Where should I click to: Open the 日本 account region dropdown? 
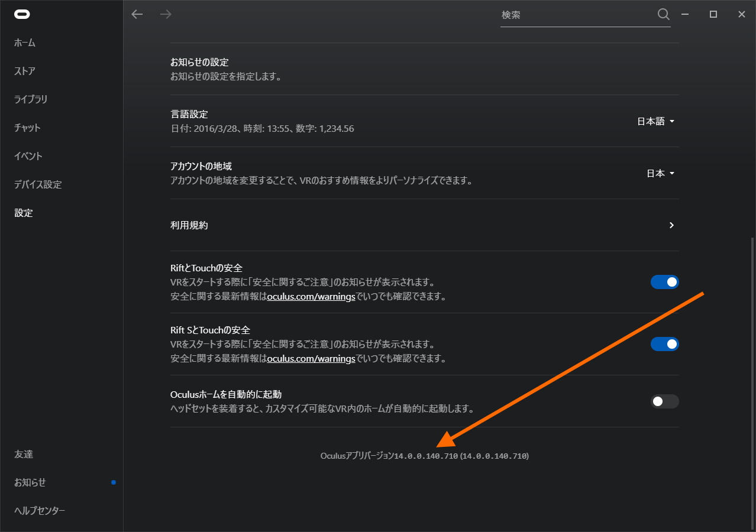[x=660, y=173]
